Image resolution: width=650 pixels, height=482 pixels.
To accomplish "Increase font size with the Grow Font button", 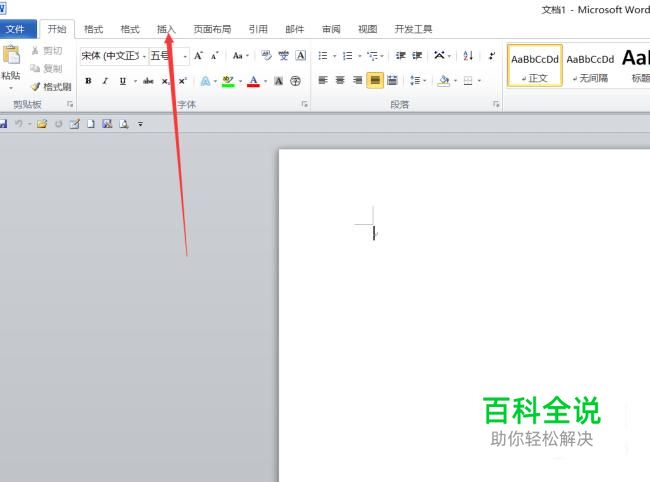I will pyautogui.click(x=199, y=56).
